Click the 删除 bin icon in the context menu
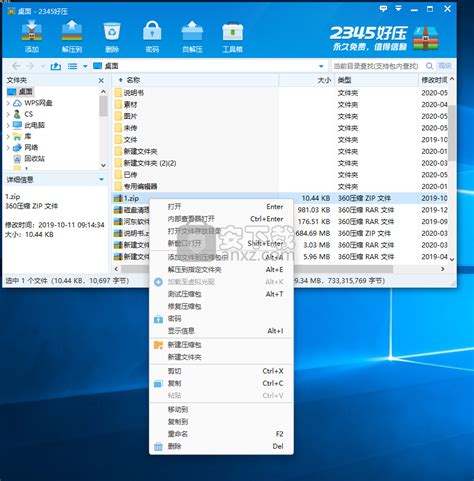The height and width of the screenshot is (481, 474). tap(158, 447)
